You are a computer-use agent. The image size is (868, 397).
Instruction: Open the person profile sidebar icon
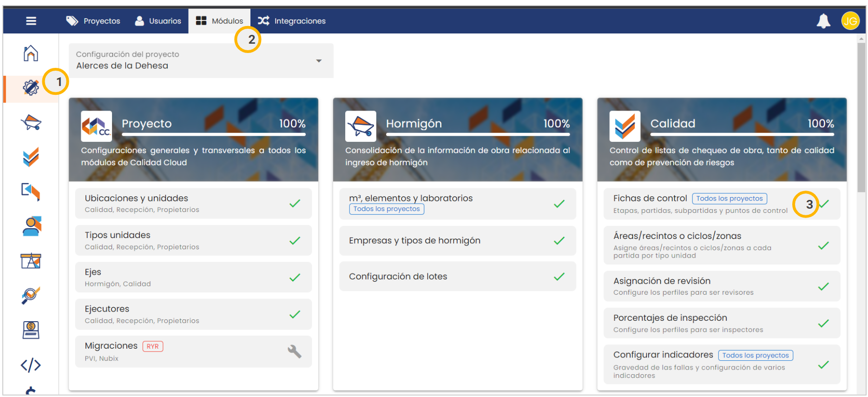tap(32, 226)
